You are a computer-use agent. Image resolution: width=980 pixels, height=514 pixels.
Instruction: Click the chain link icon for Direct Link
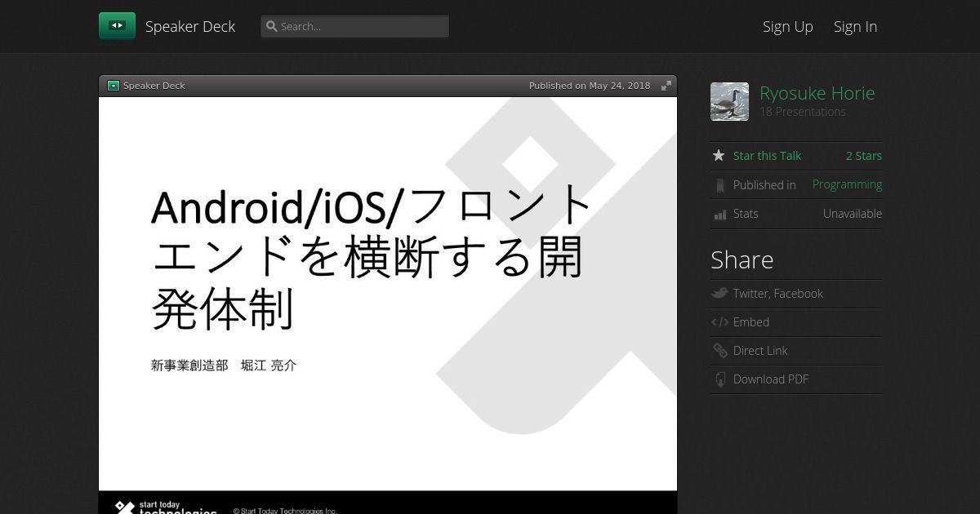[x=719, y=351]
